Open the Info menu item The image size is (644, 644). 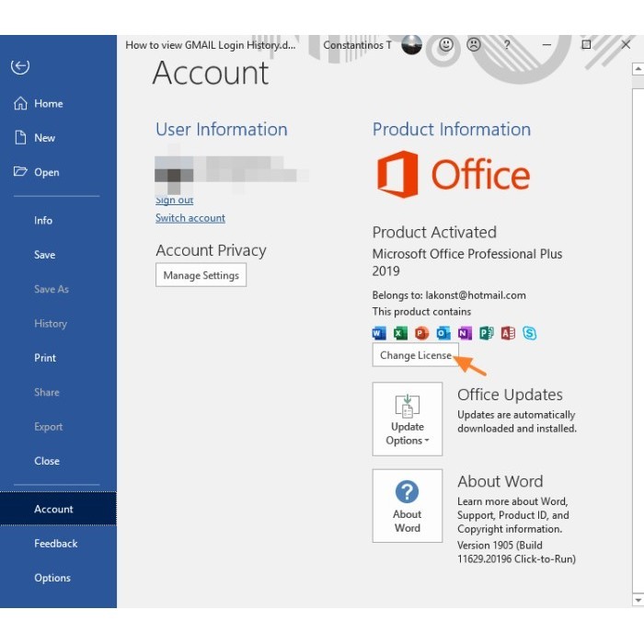tap(43, 221)
